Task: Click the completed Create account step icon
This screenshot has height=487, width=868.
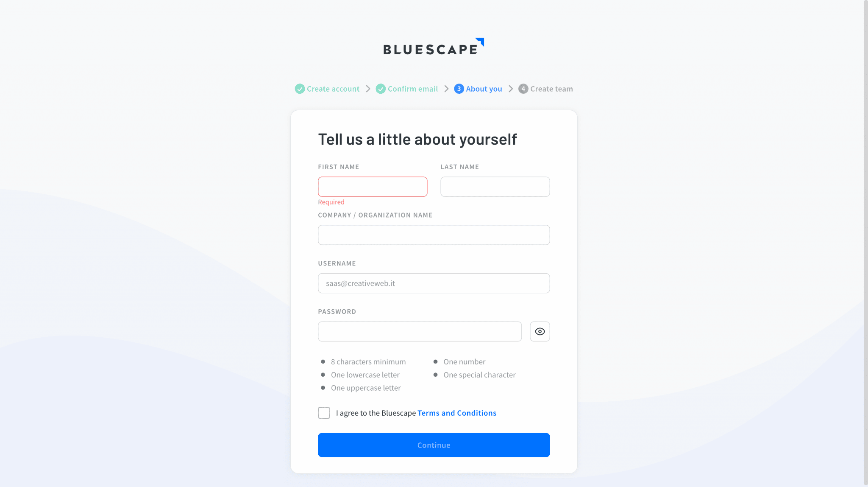Action: click(300, 89)
